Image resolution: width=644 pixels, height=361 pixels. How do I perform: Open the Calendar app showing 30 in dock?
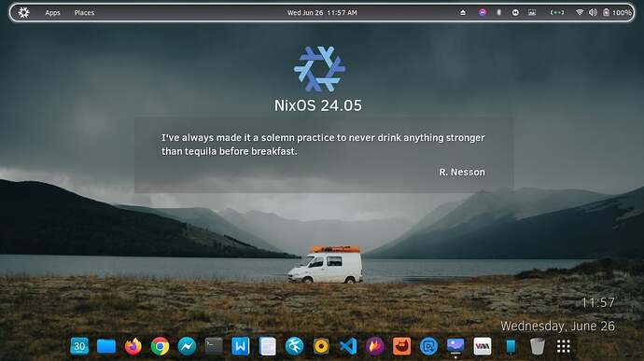tap(79, 346)
